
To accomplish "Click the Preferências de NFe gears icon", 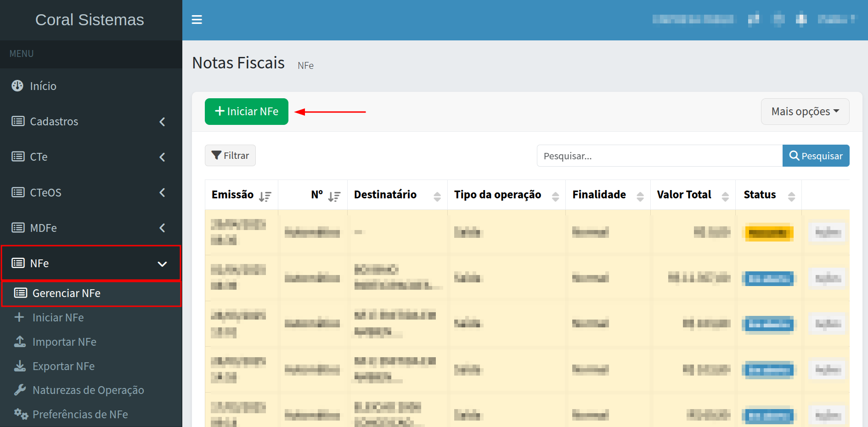I will (x=21, y=414).
